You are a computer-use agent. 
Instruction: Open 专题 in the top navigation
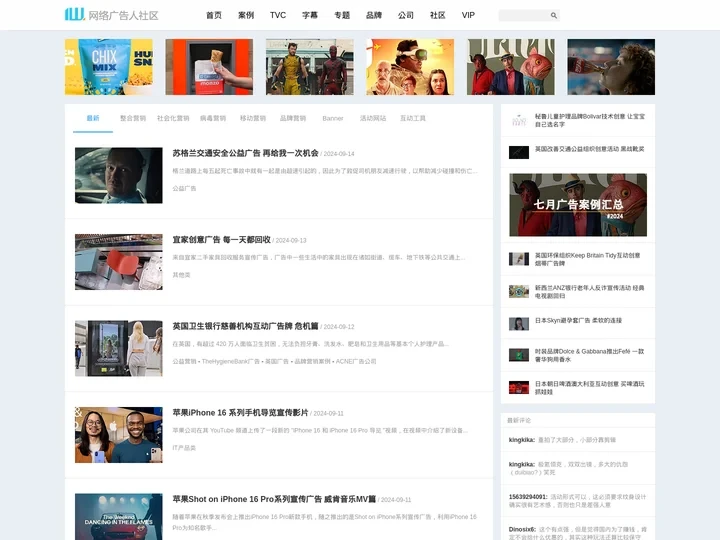[x=342, y=15]
